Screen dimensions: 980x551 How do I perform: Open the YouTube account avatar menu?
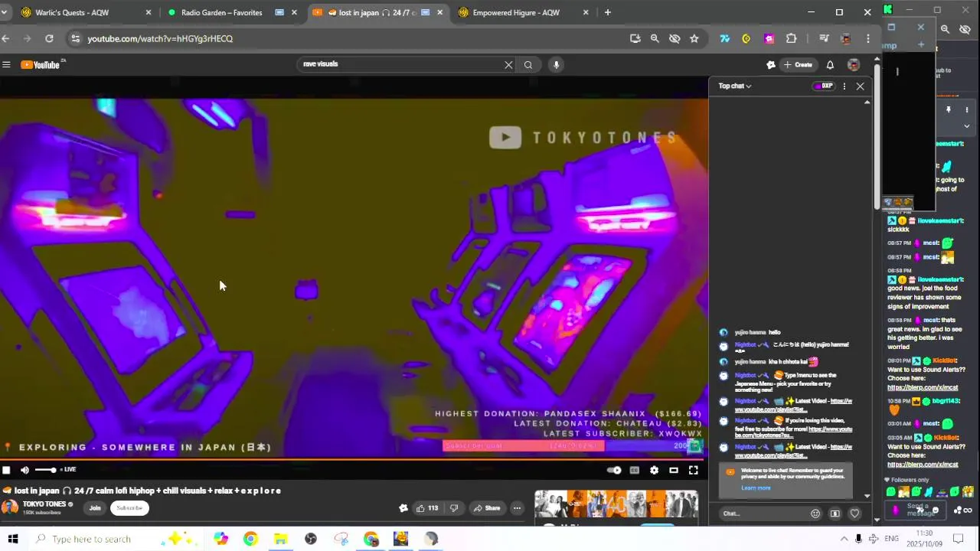[854, 65]
